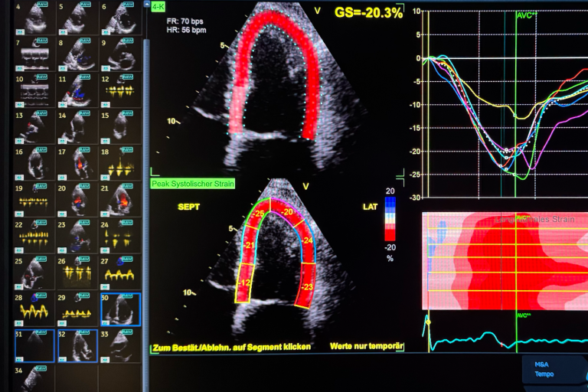Click the green AVC marker on strain curves
This screenshot has width=588, height=392.
(524, 15)
